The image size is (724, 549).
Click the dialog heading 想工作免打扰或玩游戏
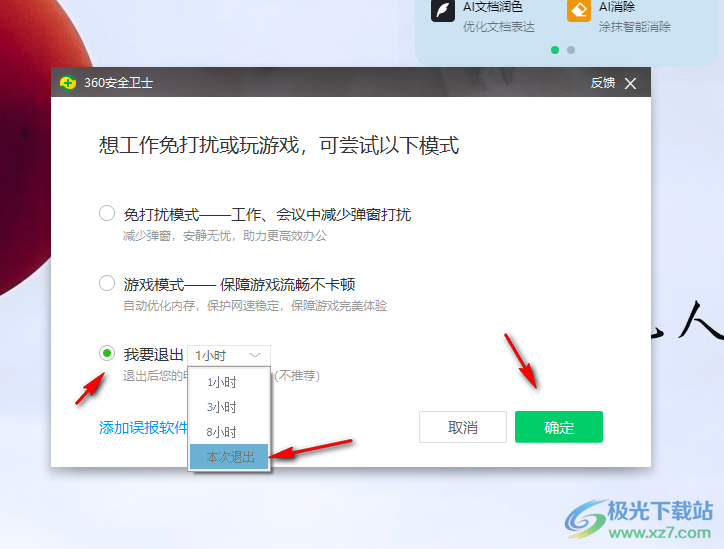click(279, 145)
